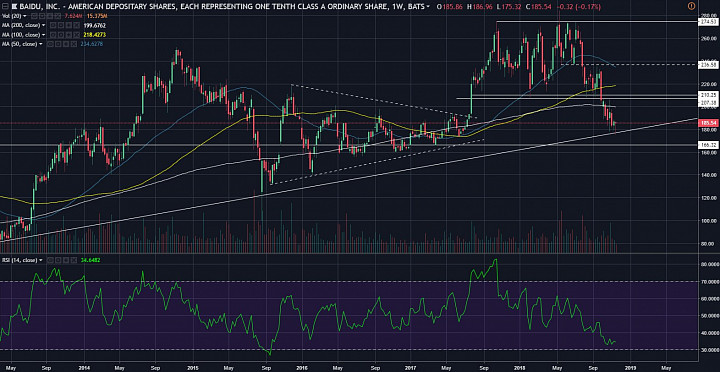720x372 pixels.
Task: Hide the Vol (20) indicator using eye icon
Action: coord(34,16)
